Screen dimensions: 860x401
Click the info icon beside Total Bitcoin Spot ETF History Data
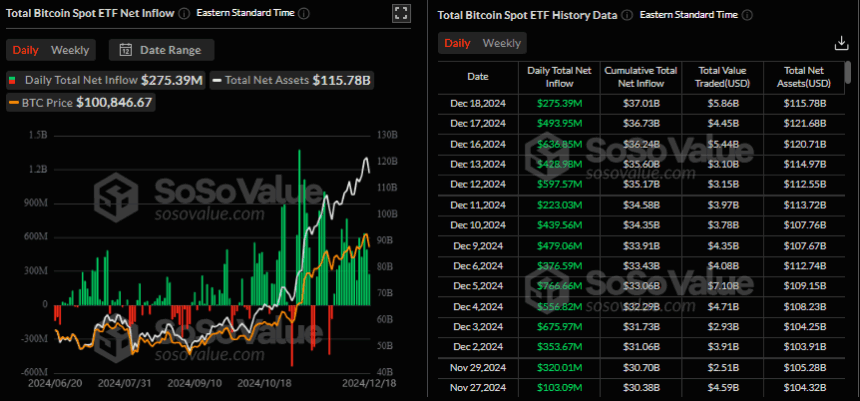[x=627, y=15]
